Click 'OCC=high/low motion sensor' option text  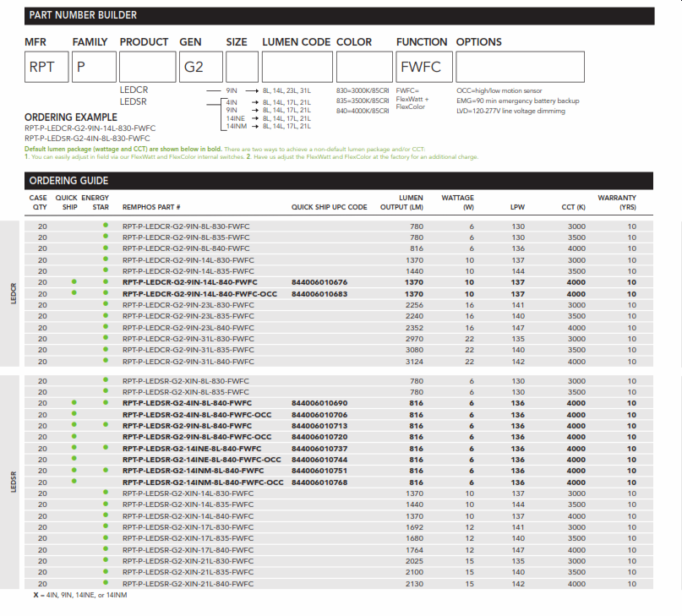(499, 91)
